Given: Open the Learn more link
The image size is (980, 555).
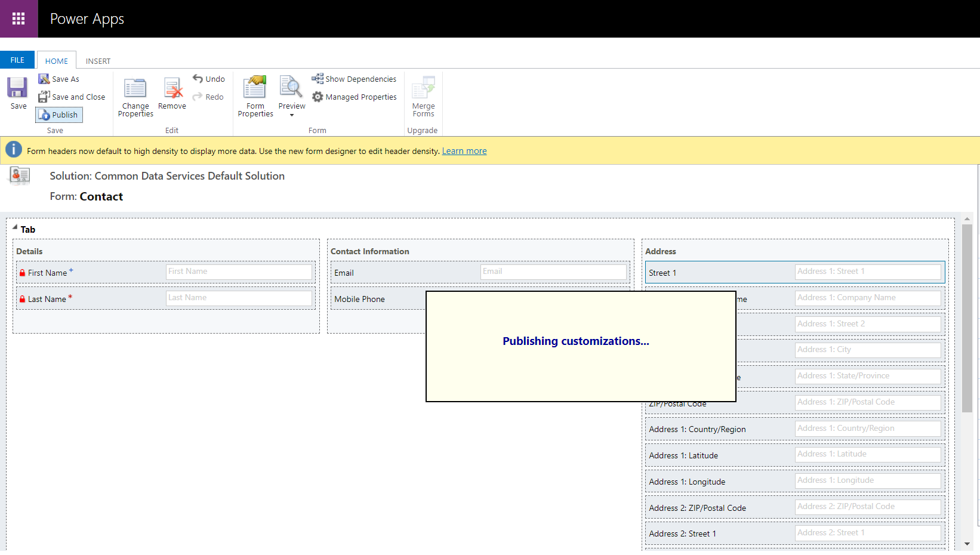Looking at the screenshot, I should 464,151.
